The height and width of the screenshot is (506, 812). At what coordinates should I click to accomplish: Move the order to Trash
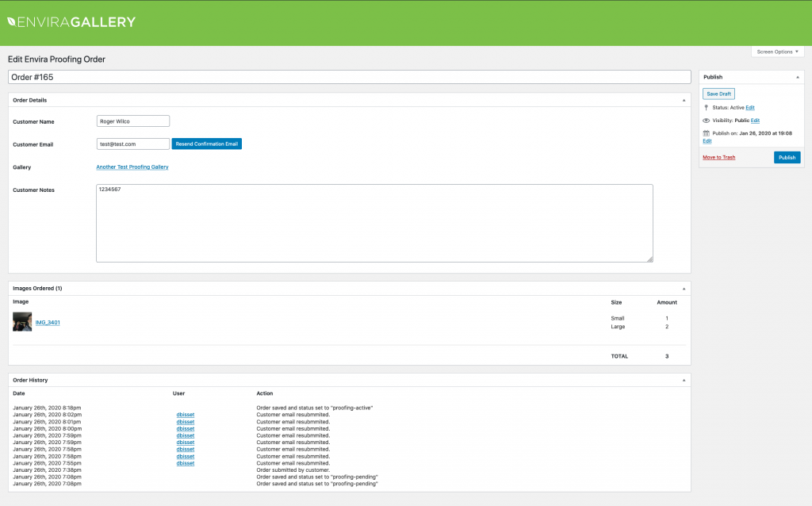point(718,158)
